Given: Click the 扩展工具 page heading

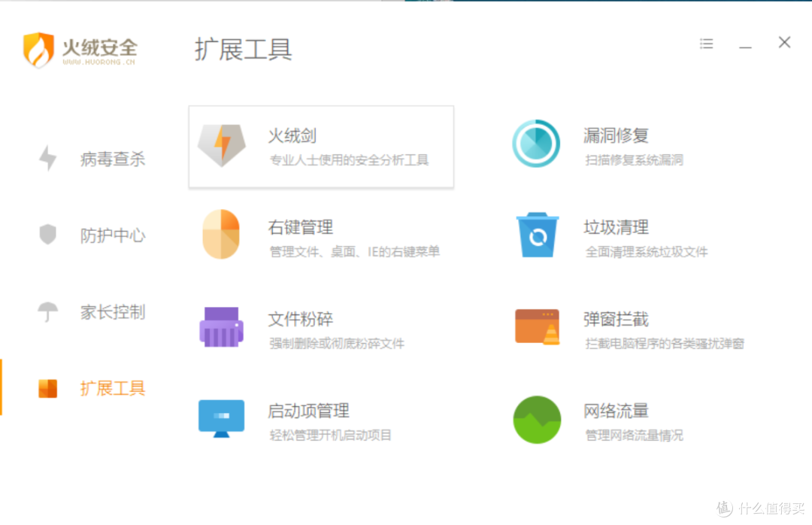Looking at the screenshot, I should tap(244, 50).
